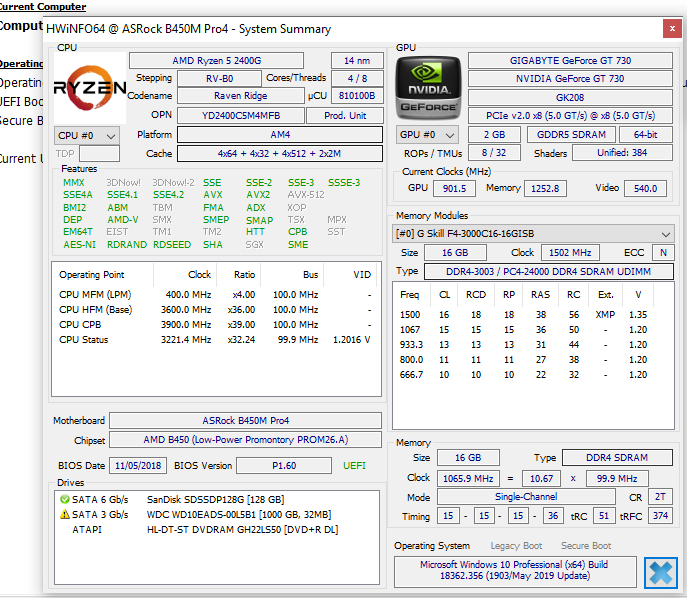Click the blue X close icon at bottom

(661, 572)
